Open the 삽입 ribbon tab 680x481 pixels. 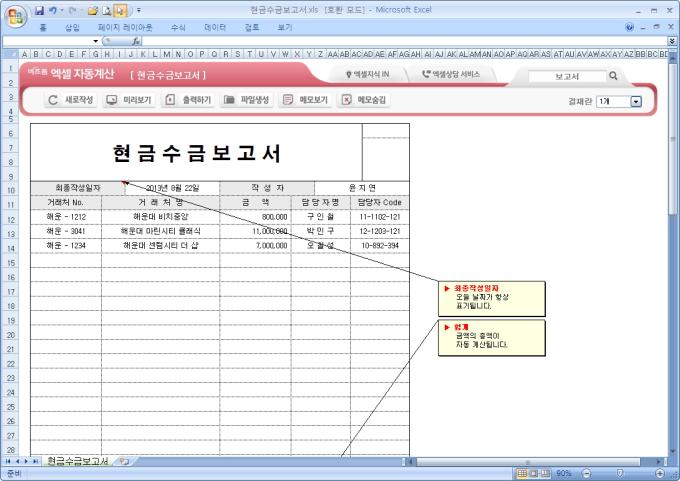point(72,27)
